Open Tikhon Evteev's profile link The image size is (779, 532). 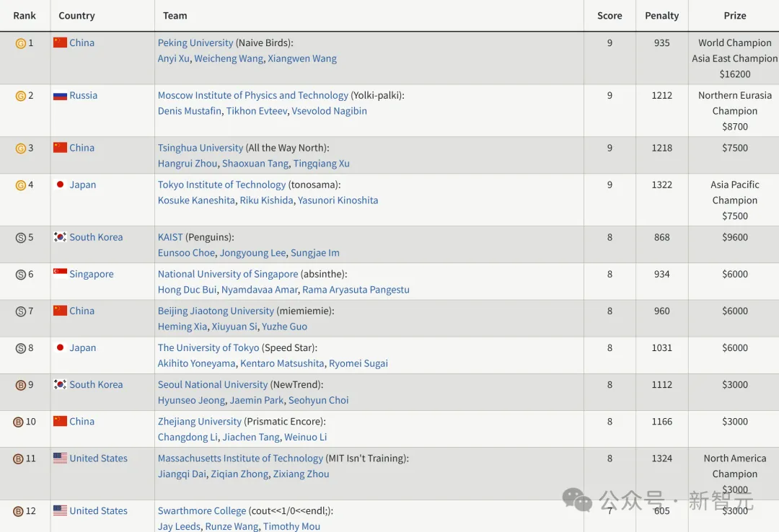point(257,111)
